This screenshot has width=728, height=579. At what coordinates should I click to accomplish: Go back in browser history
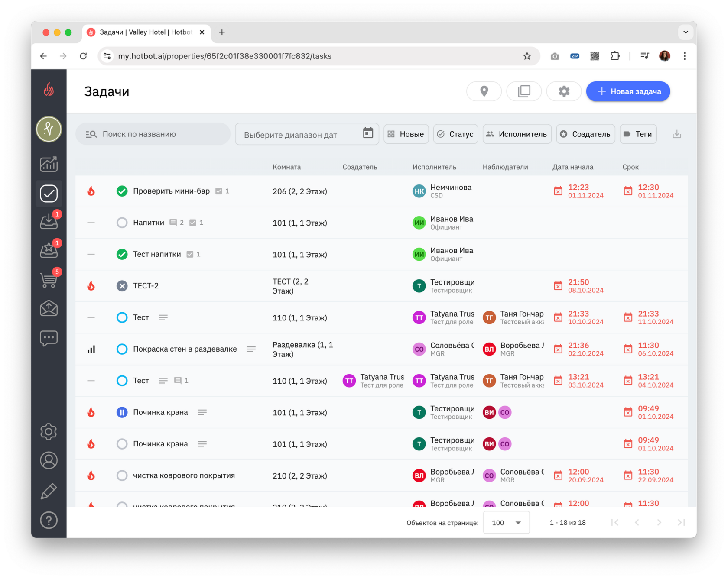click(x=43, y=56)
